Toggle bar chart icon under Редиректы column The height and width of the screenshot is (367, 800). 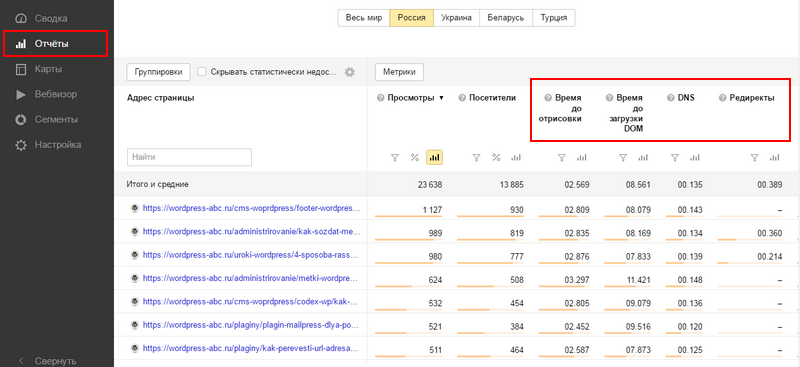pyautogui.click(x=775, y=158)
